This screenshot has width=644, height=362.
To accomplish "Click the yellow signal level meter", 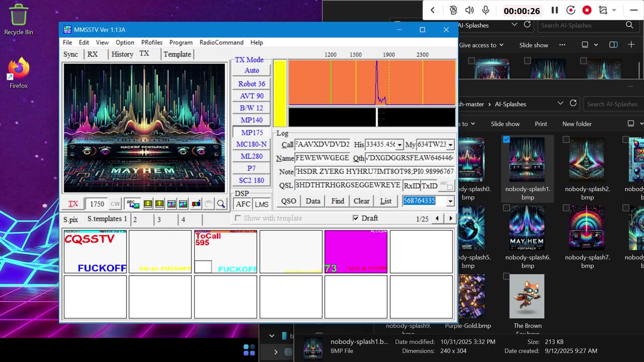I will coord(280,93).
